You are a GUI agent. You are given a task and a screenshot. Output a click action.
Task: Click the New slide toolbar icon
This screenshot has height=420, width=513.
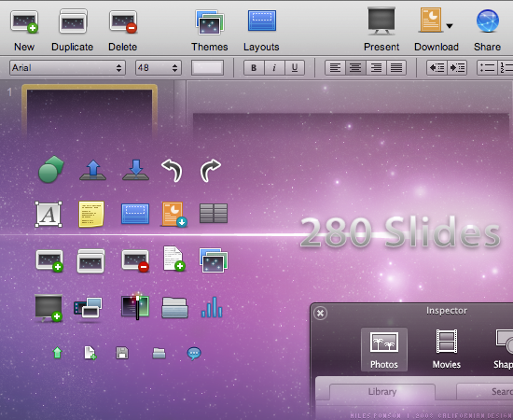click(x=24, y=21)
